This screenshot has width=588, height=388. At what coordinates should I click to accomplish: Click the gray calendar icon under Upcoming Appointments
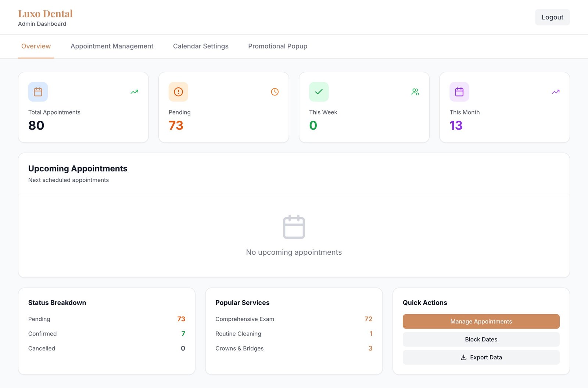[x=294, y=227]
